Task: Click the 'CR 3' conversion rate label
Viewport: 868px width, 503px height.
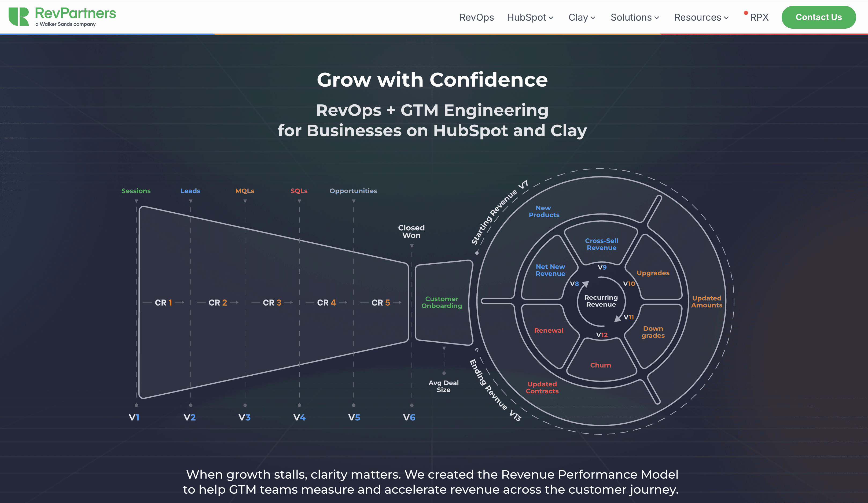Action: pyautogui.click(x=272, y=303)
